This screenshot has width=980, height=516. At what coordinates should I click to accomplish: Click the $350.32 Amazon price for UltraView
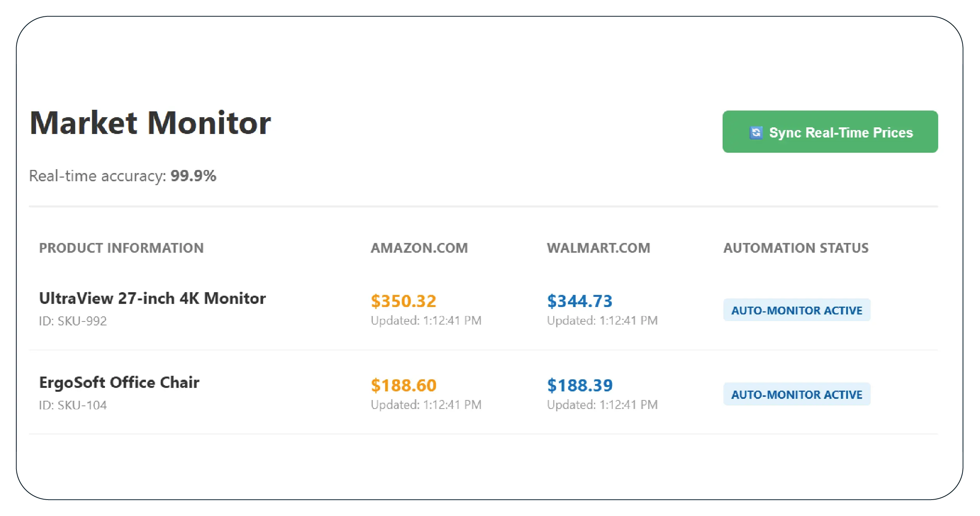click(403, 301)
